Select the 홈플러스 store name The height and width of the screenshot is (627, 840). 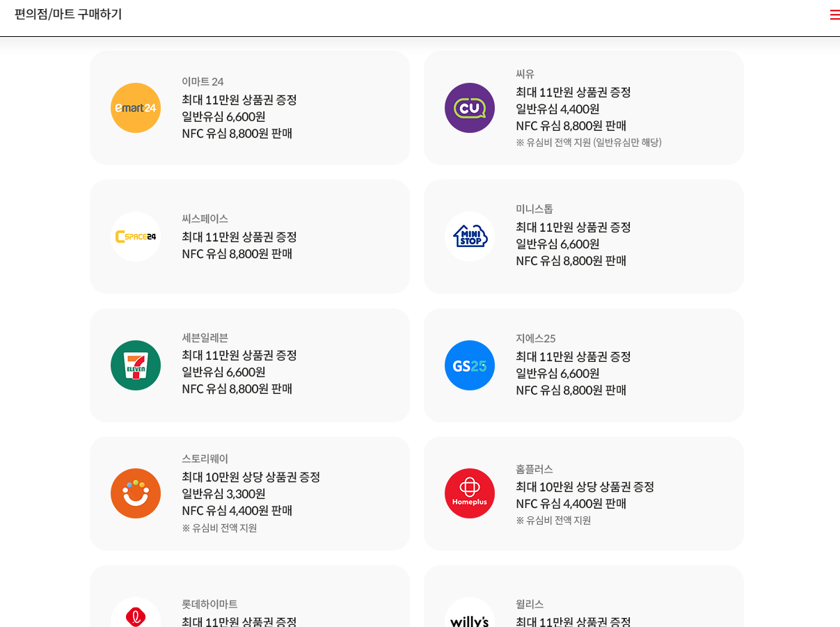point(534,469)
